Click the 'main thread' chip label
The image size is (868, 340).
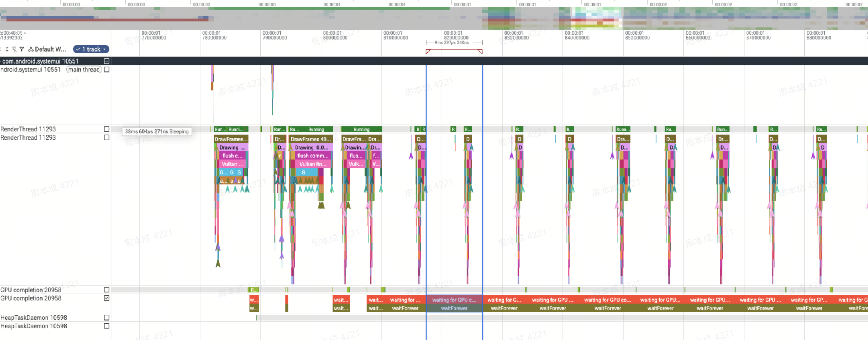[x=84, y=70]
